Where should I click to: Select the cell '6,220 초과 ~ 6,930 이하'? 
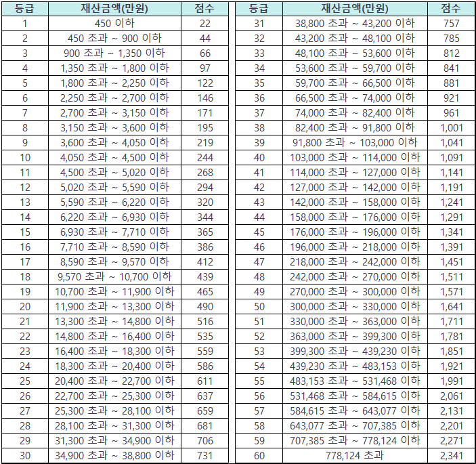tap(114, 217)
